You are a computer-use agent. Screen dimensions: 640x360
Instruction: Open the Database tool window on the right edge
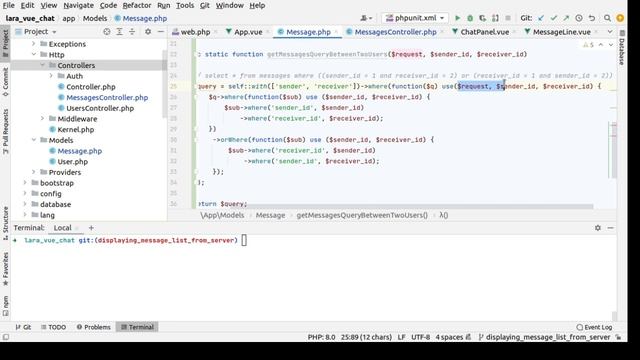pos(622,47)
